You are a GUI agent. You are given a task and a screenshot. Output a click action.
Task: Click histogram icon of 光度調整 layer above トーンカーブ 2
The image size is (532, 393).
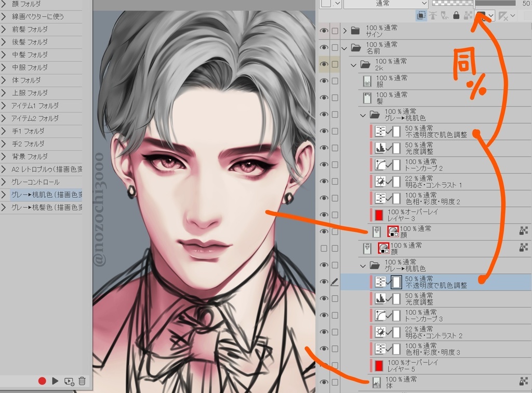tap(380, 148)
